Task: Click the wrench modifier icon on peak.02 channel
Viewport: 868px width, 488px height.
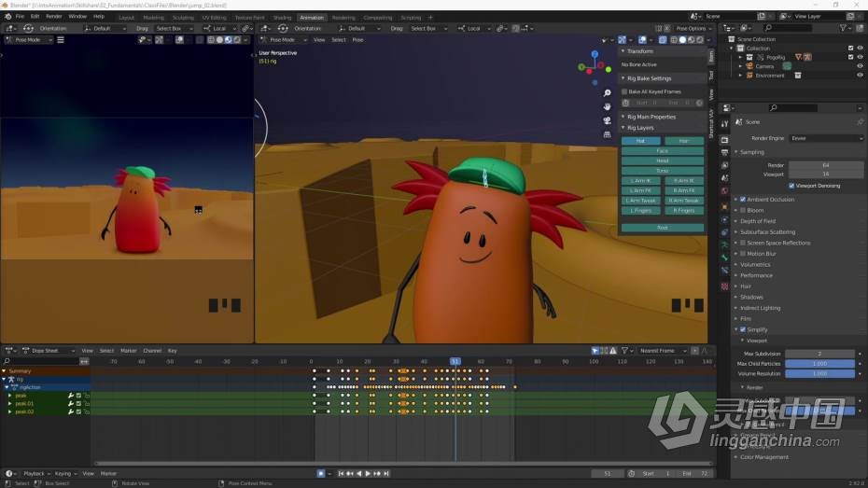Action: [x=71, y=411]
